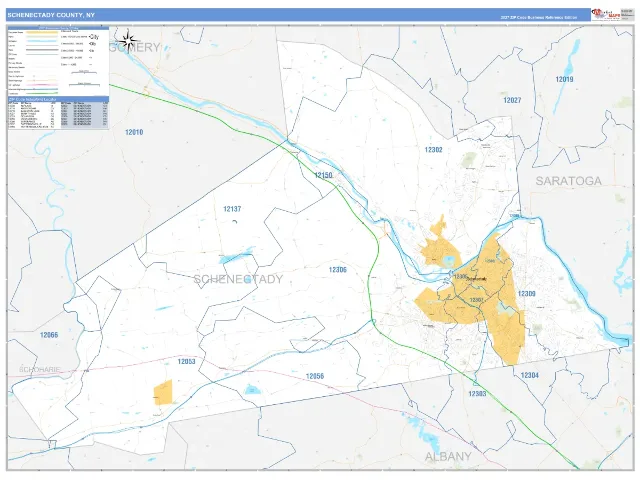Select the 12019 ZIP code label
The height and width of the screenshot is (480, 640).
click(564, 79)
